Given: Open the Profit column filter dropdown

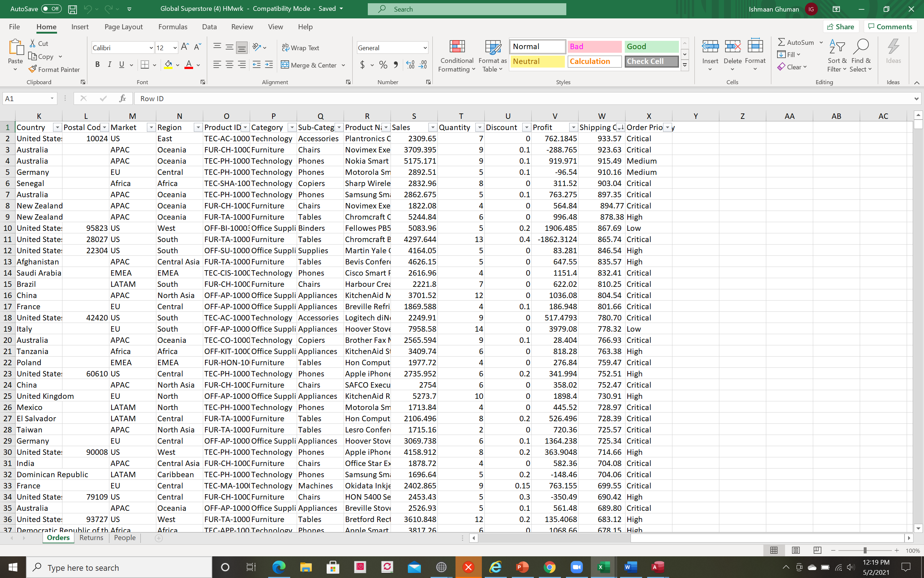Looking at the screenshot, I should (574, 127).
